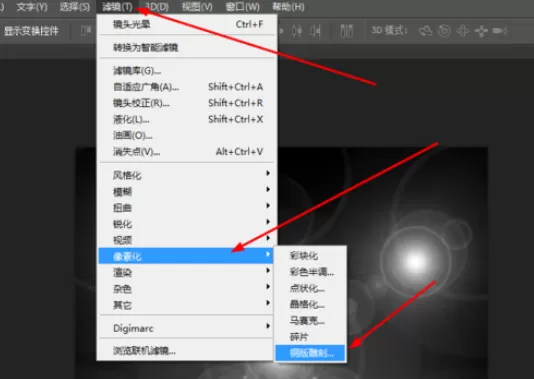Click the align icon left of 显示变换控件 separator
Image resolution: width=534 pixels, height=379 pixels.
(x=86, y=31)
